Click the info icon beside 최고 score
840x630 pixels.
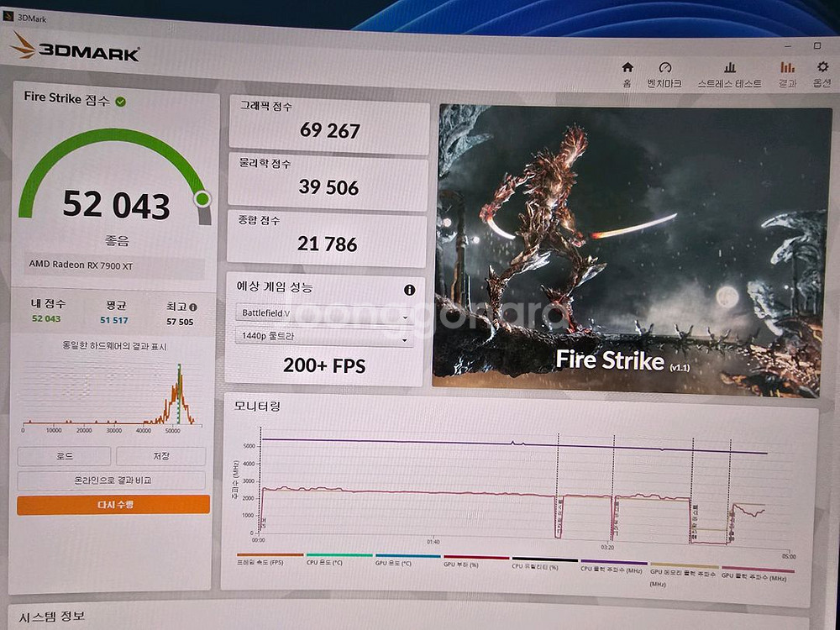(193, 307)
